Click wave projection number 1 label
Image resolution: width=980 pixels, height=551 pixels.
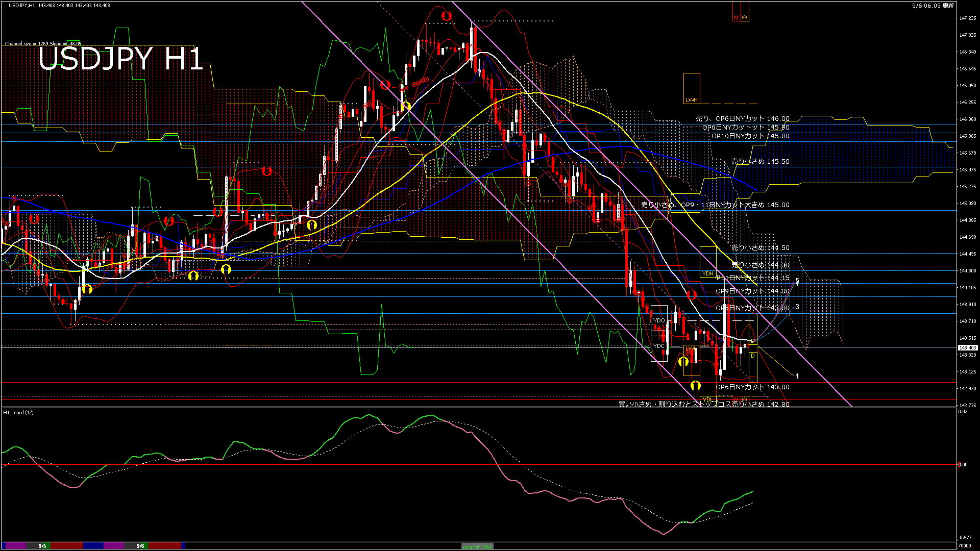[797, 376]
